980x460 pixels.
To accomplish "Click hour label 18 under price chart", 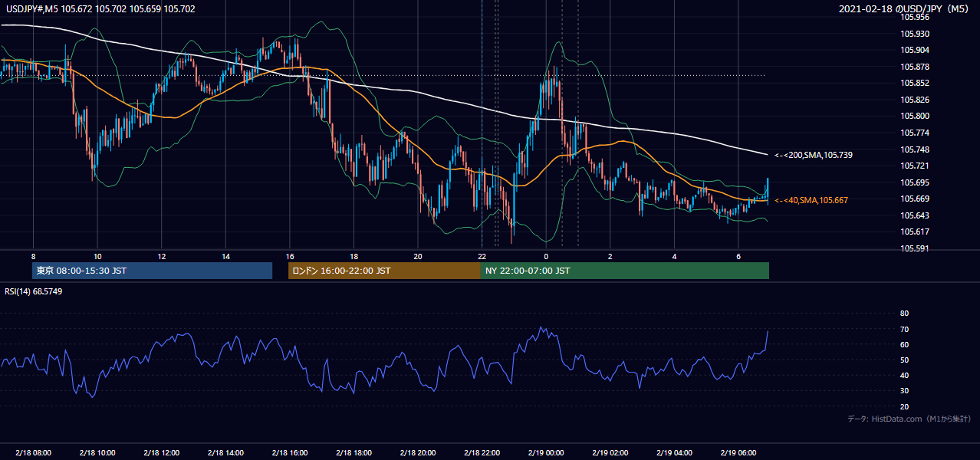I will [354, 256].
